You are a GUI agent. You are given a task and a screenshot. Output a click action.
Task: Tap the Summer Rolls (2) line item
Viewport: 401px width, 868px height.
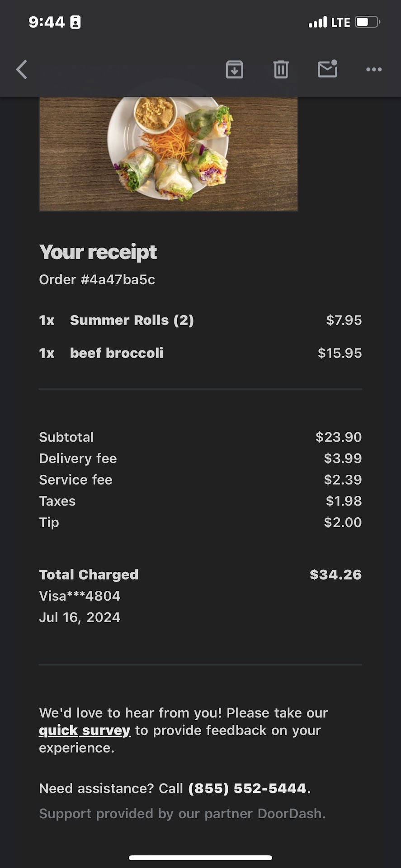[x=132, y=320]
